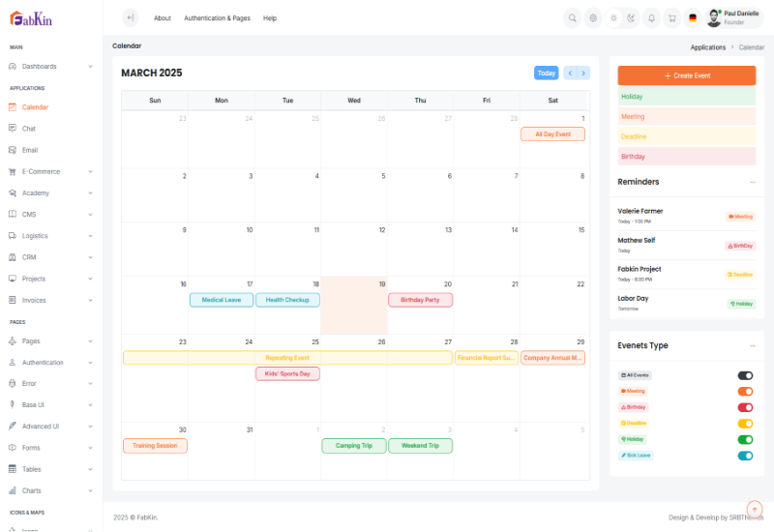
Task: Open the search icon in header
Action: tap(573, 17)
